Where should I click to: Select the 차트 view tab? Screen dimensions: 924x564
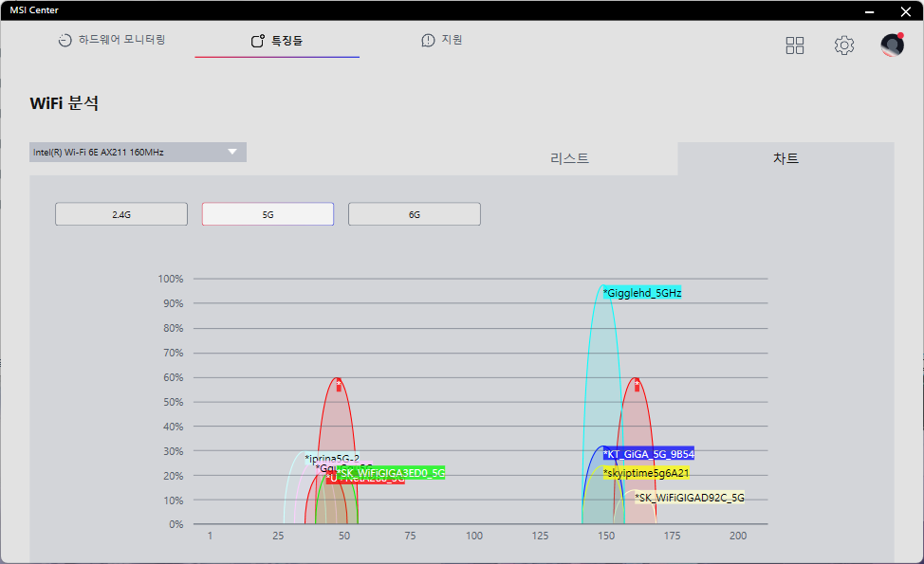785,158
